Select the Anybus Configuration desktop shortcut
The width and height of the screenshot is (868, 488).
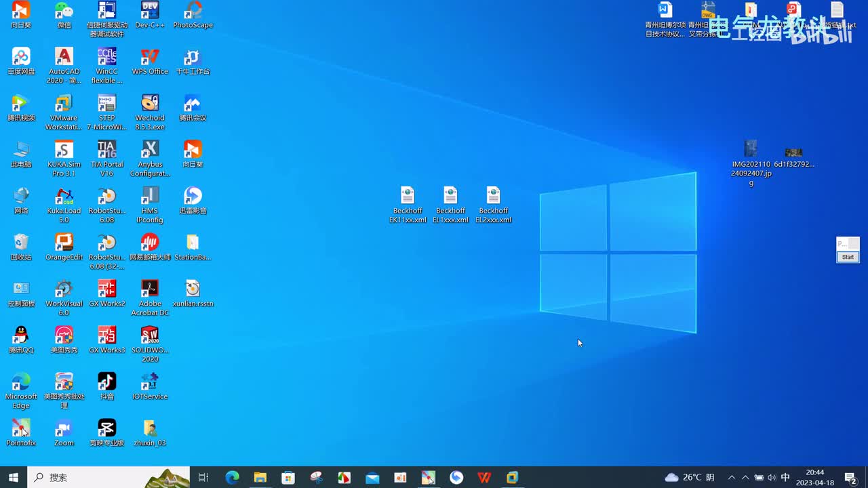pyautogui.click(x=150, y=159)
